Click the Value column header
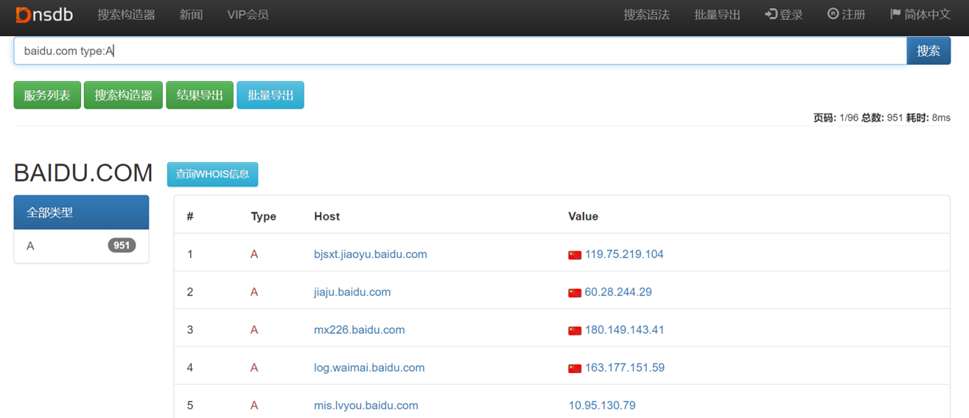Screen dimensions: 969x418 point(583,216)
